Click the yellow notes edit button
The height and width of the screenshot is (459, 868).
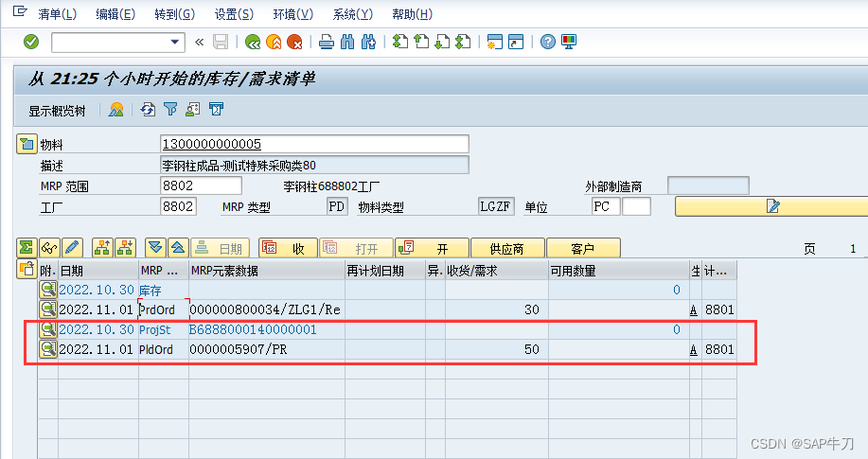pyautogui.click(x=772, y=206)
